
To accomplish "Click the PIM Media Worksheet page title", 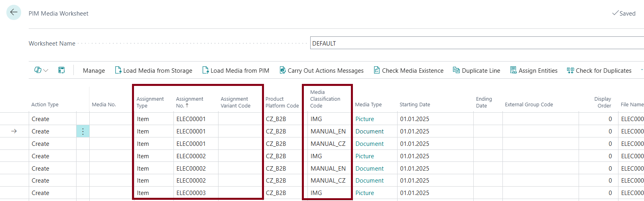I will pyautogui.click(x=59, y=14).
